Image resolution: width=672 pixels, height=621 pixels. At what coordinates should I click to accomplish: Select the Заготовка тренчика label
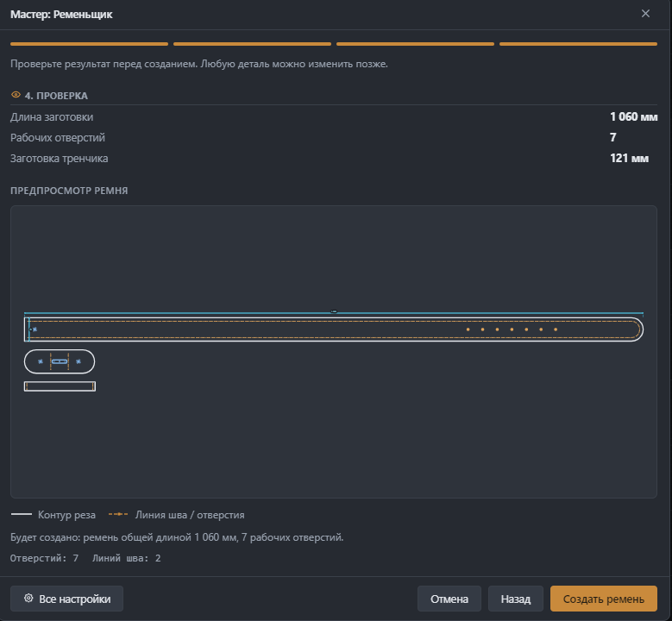click(x=60, y=159)
